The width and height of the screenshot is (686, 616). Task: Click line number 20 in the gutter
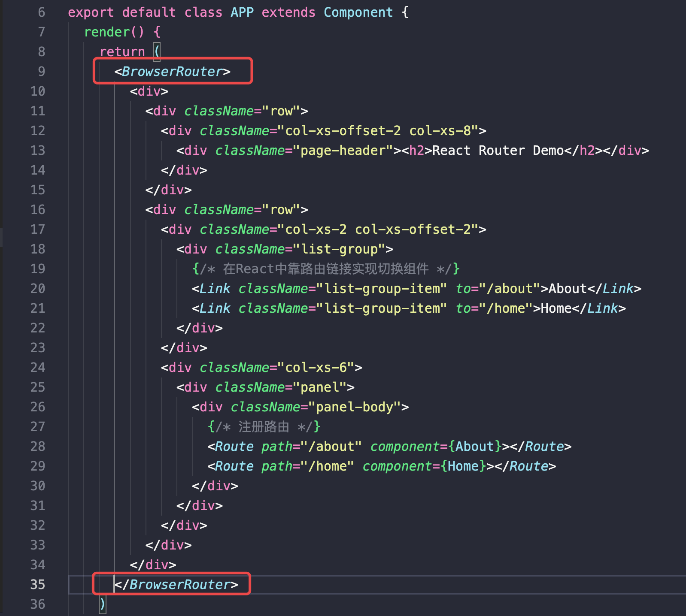coord(38,289)
